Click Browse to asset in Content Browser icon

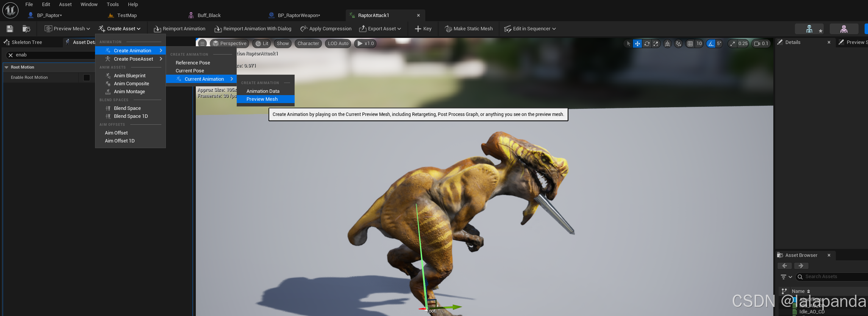[x=26, y=29]
